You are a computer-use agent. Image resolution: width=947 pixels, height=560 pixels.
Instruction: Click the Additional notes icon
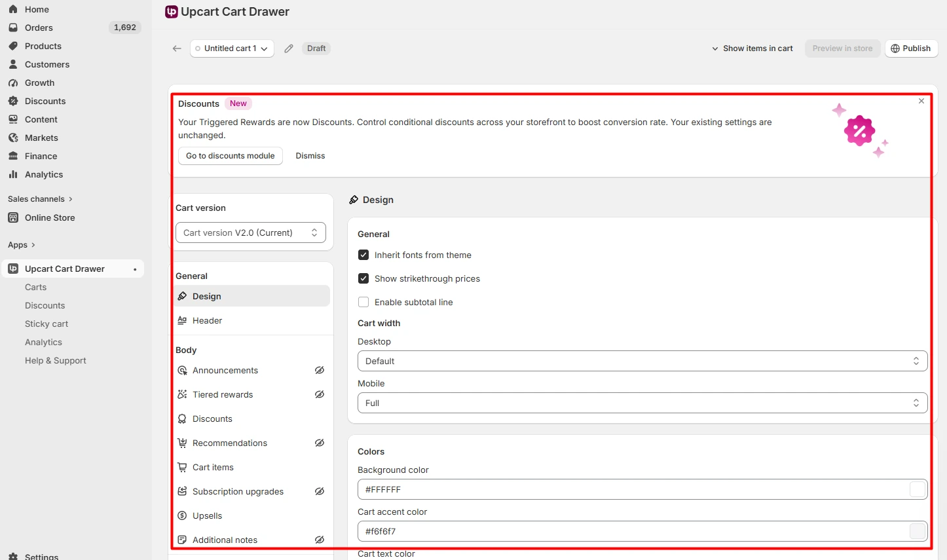pos(183,540)
